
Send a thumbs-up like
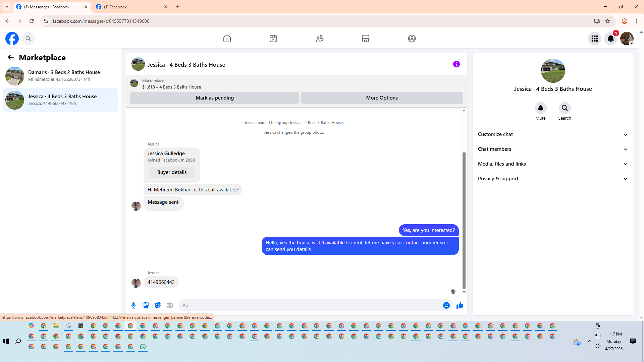click(460, 305)
